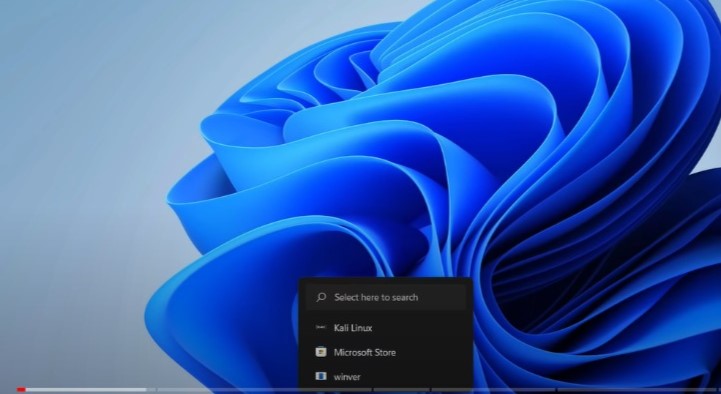
Task: Focus the "Select here to search" field
Action: [386, 297]
